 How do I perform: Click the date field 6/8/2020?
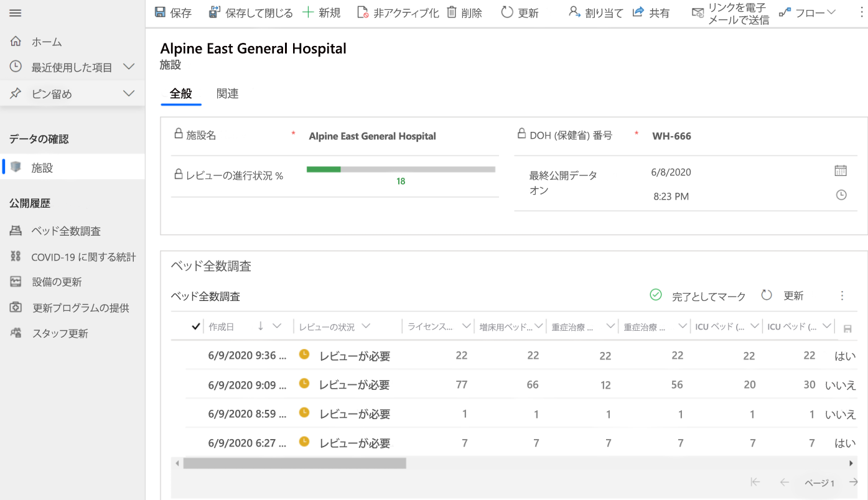671,172
